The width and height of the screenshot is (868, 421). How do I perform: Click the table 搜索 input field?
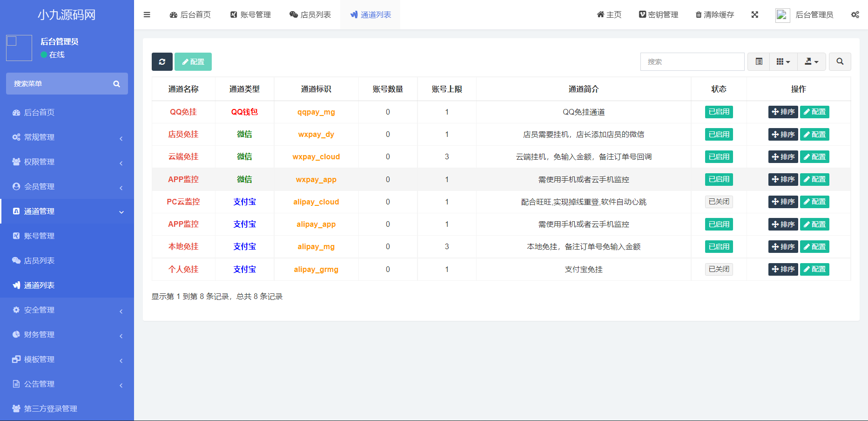coord(692,61)
